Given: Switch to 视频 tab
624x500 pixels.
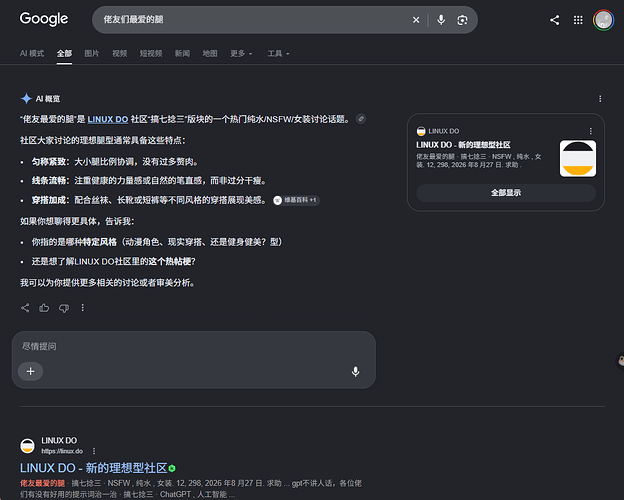Looking at the screenshot, I should coord(119,53).
